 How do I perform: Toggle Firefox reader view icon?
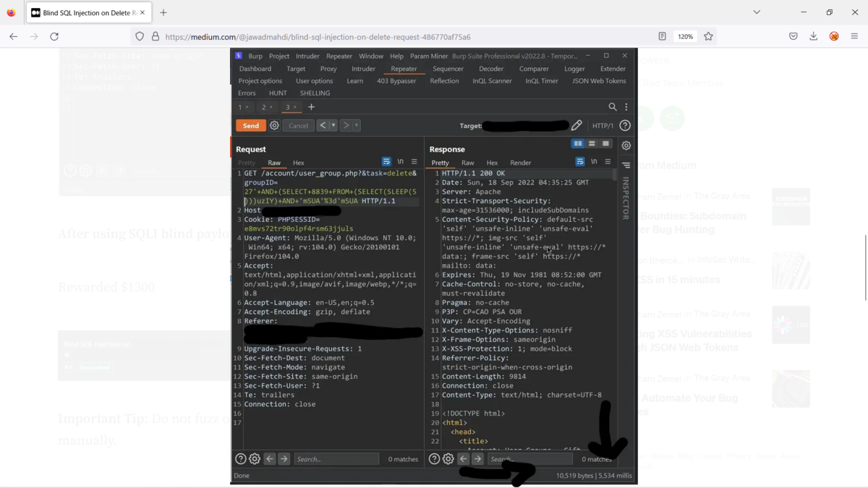pos(662,36)
